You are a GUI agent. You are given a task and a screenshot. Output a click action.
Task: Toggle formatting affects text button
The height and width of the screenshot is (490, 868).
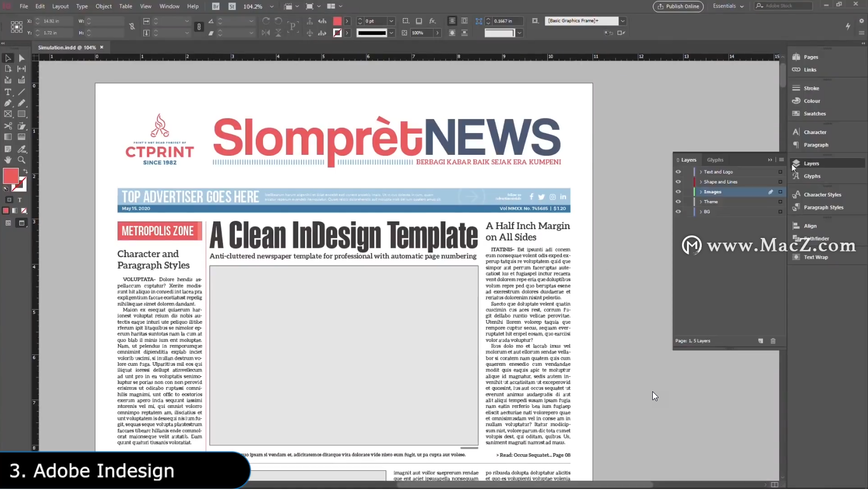(x=20, y=200)
